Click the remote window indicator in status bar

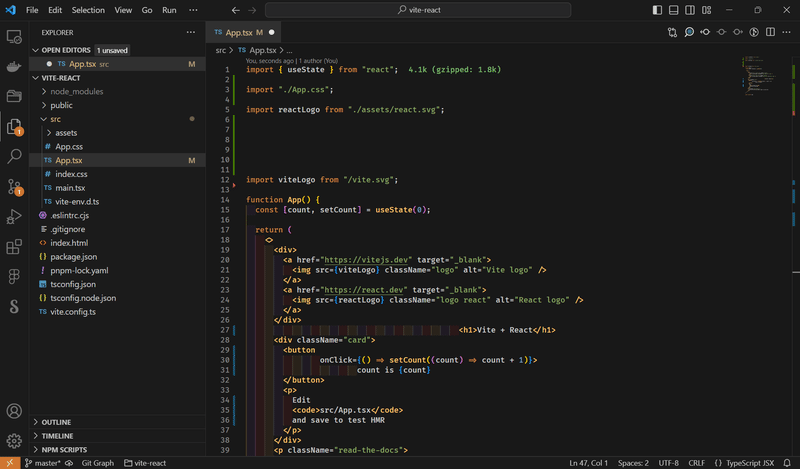[10, 463]
